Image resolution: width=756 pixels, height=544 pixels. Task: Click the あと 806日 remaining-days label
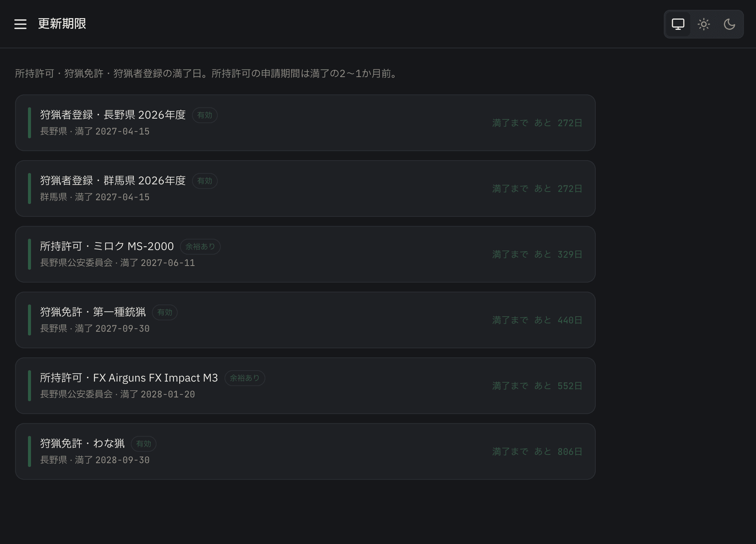pos(558,451)
